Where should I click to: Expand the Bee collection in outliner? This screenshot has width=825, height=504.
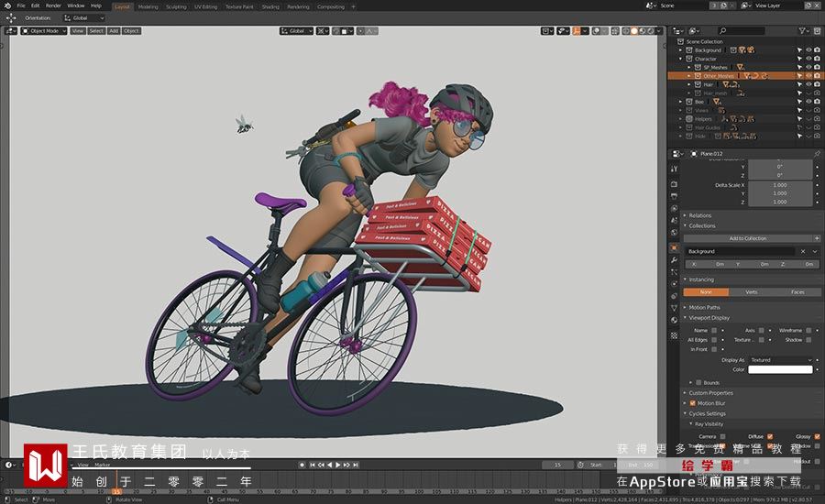681,102
